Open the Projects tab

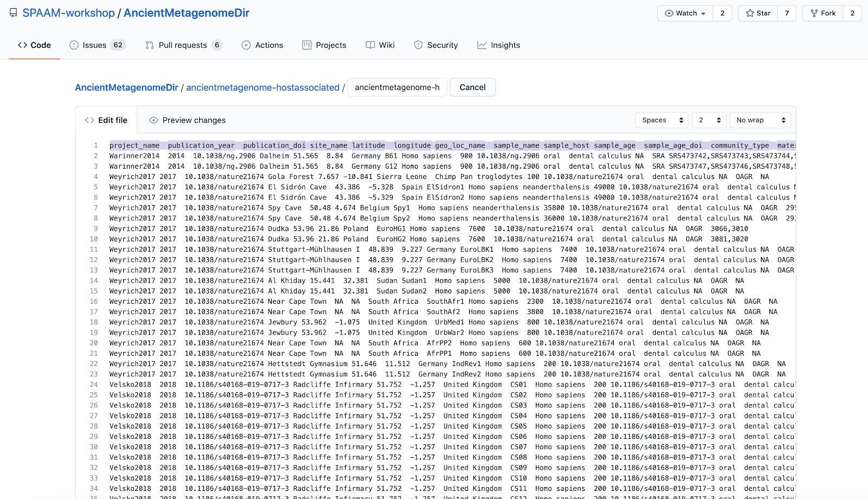324,45
